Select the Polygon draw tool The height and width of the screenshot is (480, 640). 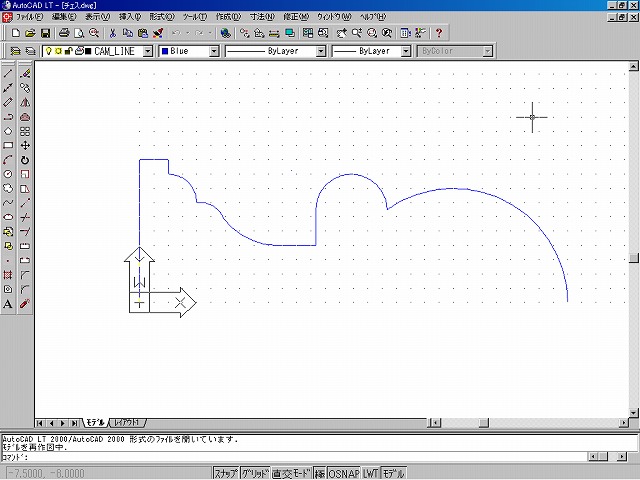coord(8,131)
